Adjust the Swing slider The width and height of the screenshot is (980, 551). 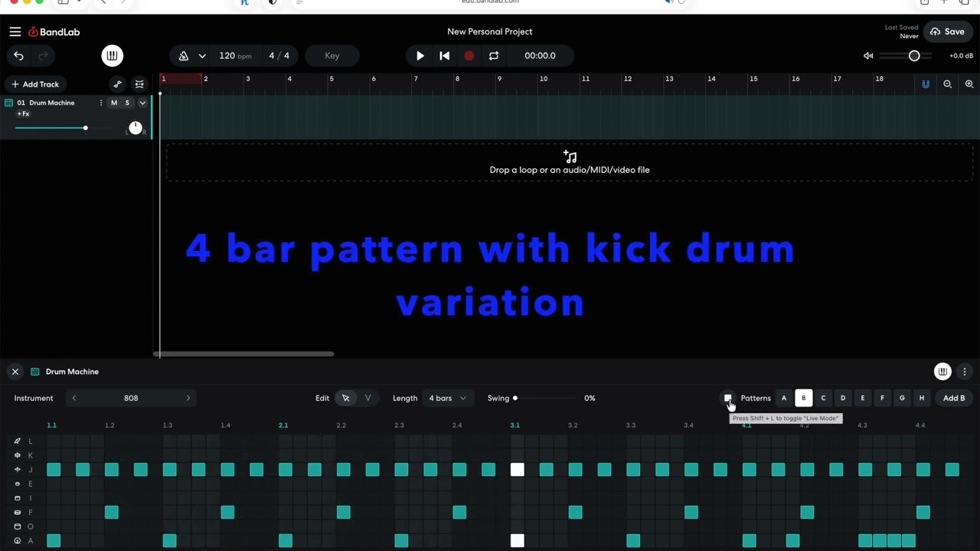pos(544,398)
